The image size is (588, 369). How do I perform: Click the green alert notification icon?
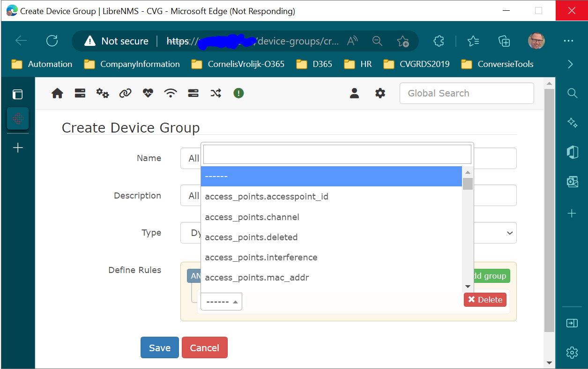pos(238,93)
